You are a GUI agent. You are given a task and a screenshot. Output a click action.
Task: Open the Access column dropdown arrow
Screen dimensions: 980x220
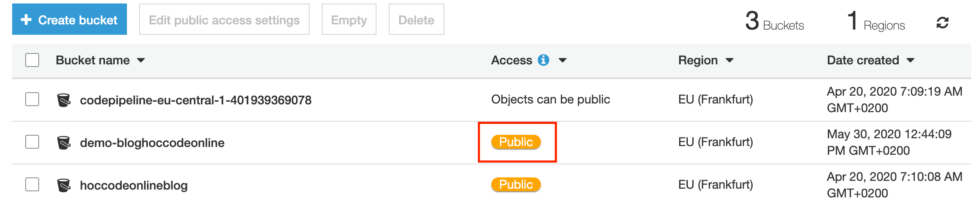pyautogui.click(x=563, y=60)
